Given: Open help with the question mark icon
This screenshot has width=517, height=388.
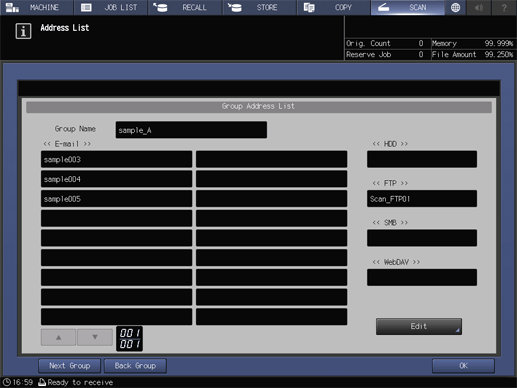Looking at the screenshot, I should [504, 7].
